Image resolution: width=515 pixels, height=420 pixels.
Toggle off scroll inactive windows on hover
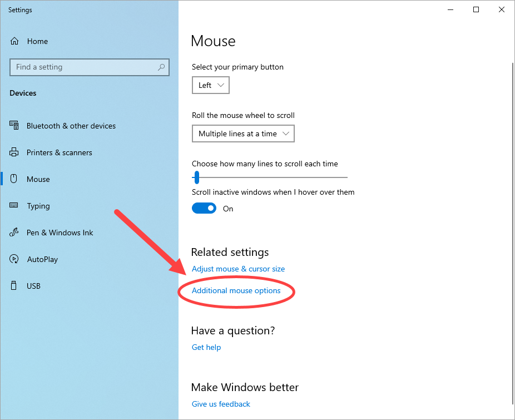(x=204, y=208)
